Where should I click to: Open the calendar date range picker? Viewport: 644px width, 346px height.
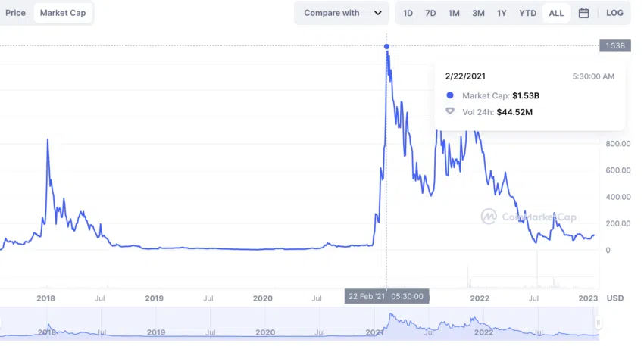pyautogui.click(x=583, y=13)
